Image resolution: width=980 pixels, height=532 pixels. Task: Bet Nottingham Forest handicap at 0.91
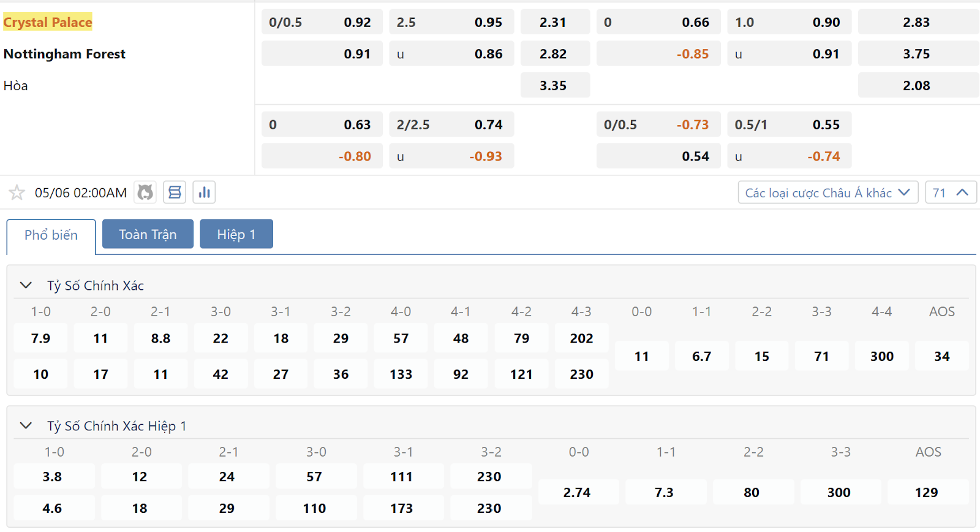pos(322,54)
